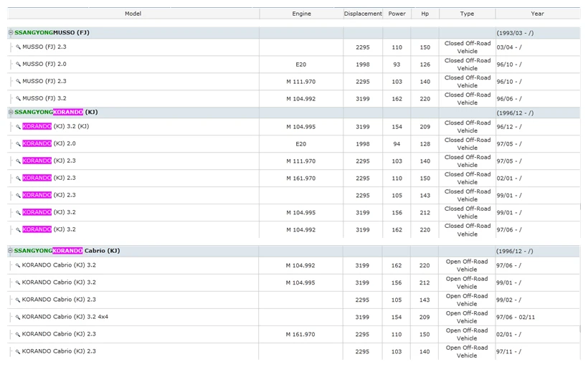
Task: Click year (1993/03 - /) in MUSSO group header
Action: (515, 33)
